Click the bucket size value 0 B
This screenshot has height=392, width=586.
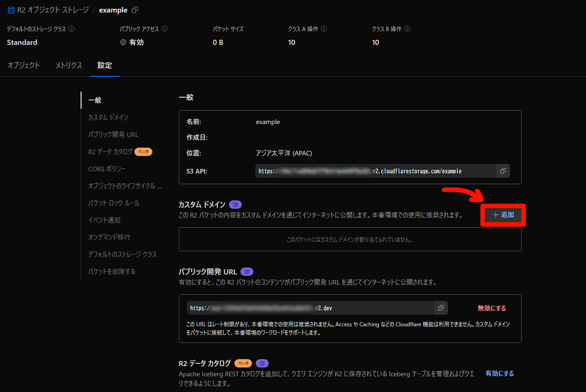218,42
